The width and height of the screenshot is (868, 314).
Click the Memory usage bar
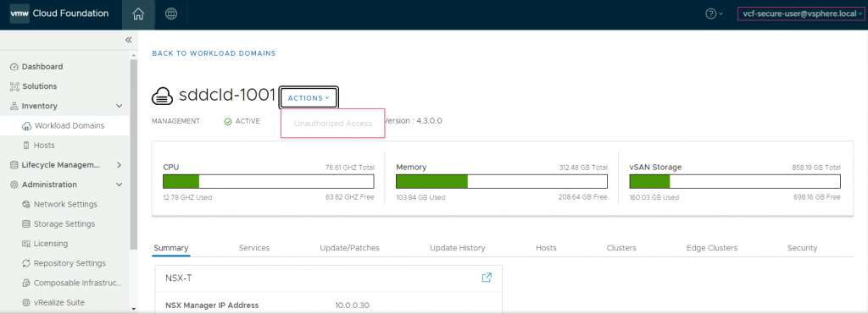pos(502,181)
